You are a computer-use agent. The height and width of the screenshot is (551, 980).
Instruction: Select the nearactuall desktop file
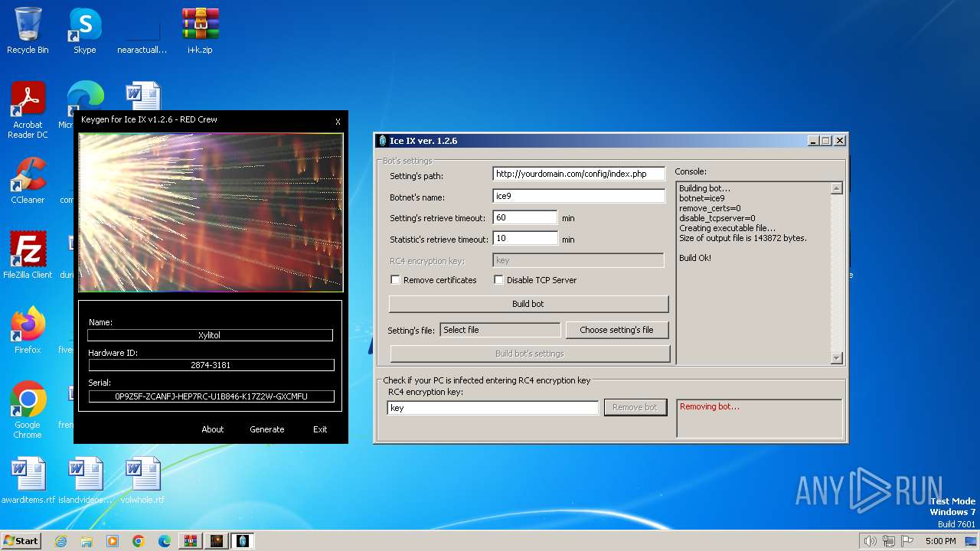pos(142,31)
